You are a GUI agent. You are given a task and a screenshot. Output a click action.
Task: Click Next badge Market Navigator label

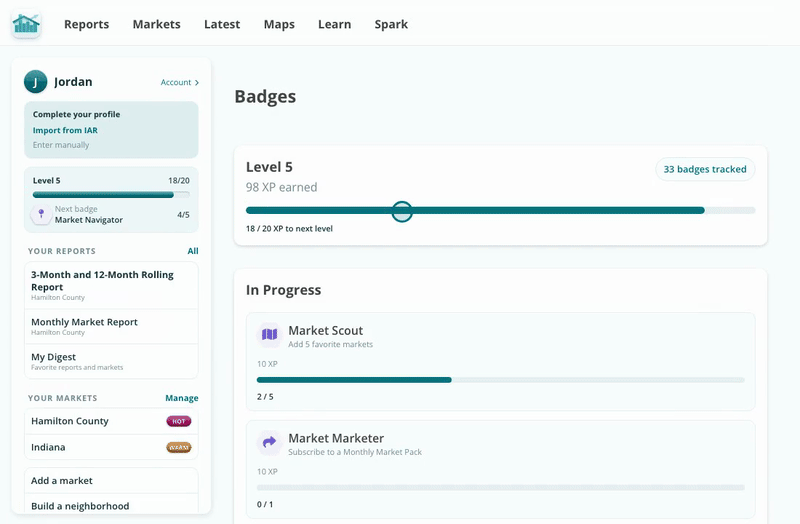pos(89,214)
